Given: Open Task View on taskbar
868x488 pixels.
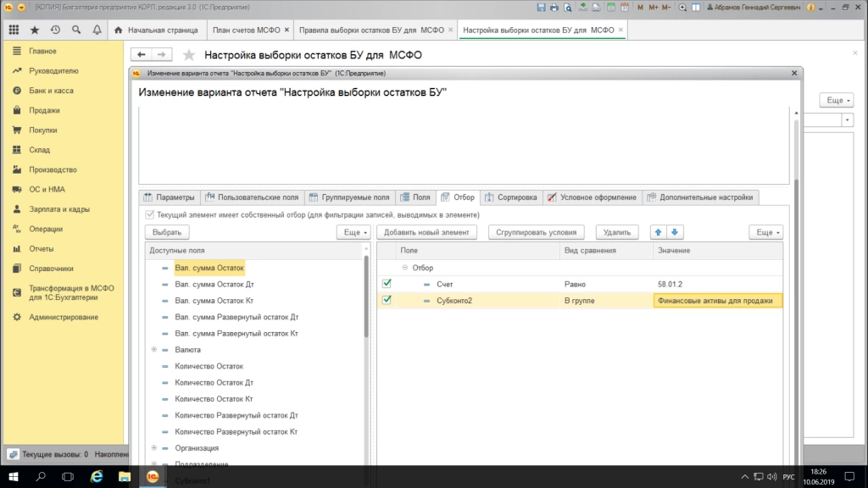Looking at the screenshot, I should point(68,476).
